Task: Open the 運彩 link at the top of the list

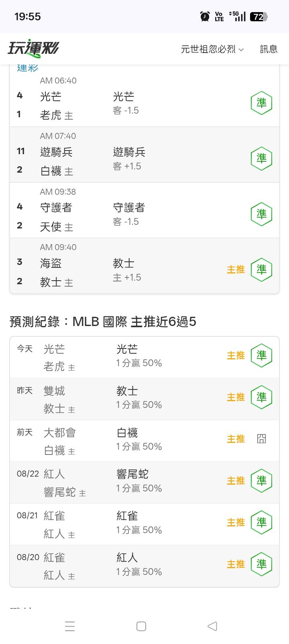Action: click(28, 67)
